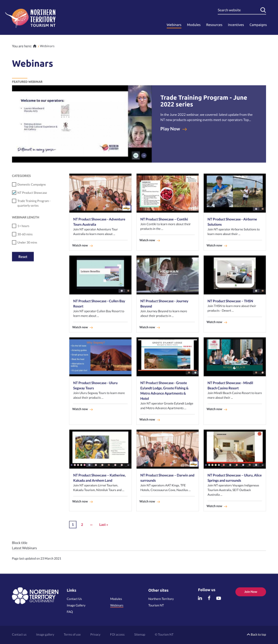The image size is (278, 644).
Task: Open the Modules navigation item
Action: (x=194, y=25)
